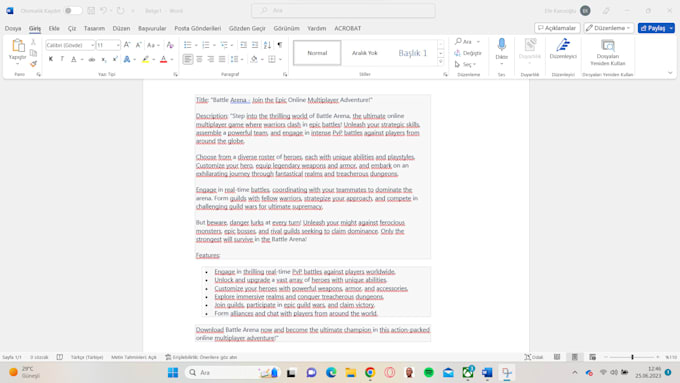Viewport: 680px width, 383px height.
Task: Open Ara search in the Düzenleme group
Action: (x=464, y=42)
